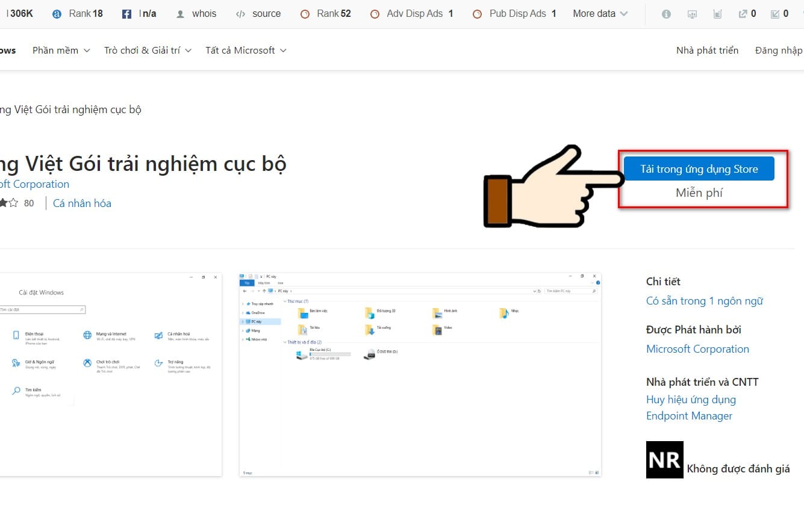This screenshot has width=804, height=532.
Task: Click the Facebook likes icon
Action: pos(126,14)
